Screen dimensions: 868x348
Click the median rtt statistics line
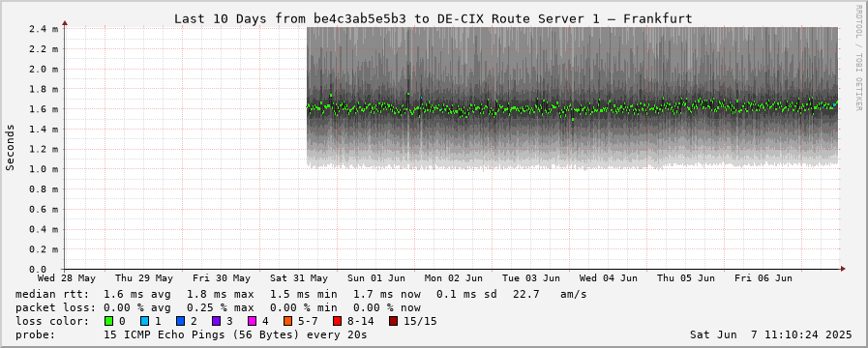pos(301,294)
